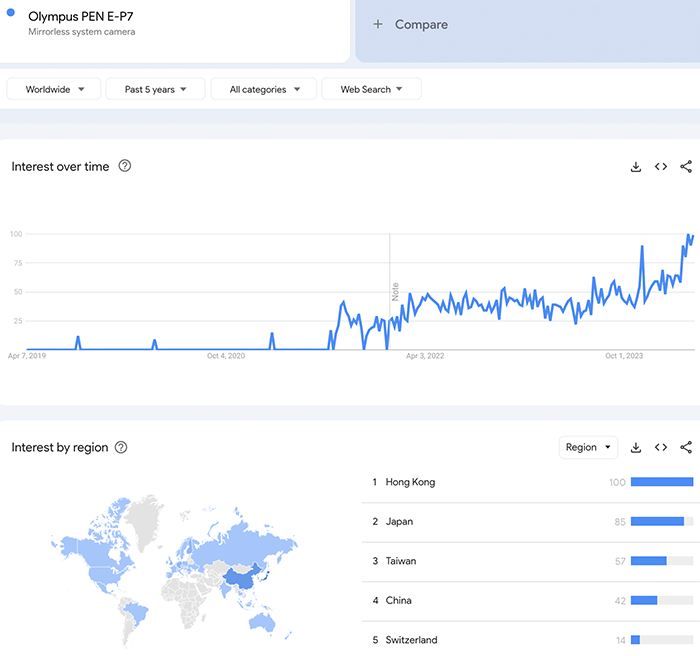Select Japan in the region ranking
700x656 pixels.
point(399,521)
